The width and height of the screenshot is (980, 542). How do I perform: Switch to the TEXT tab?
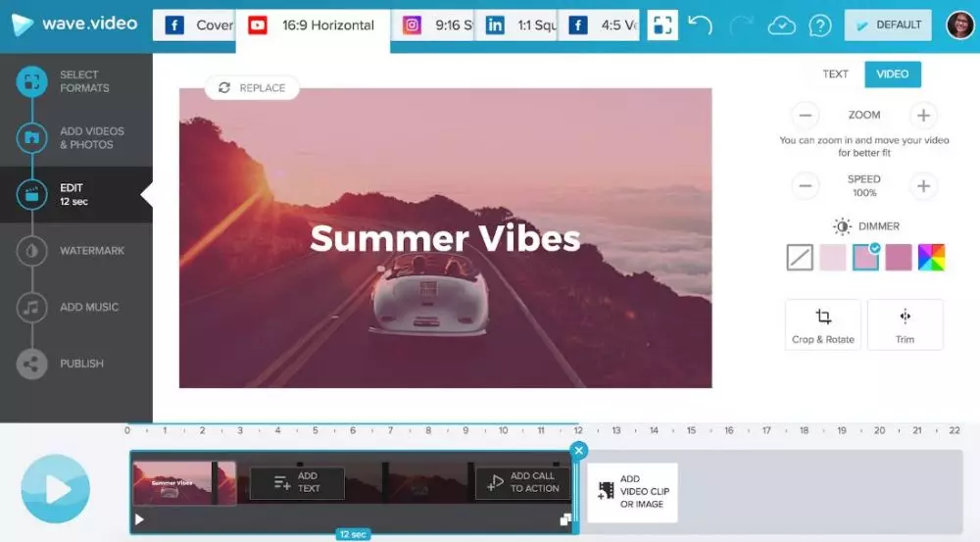[x=835, y=74]
